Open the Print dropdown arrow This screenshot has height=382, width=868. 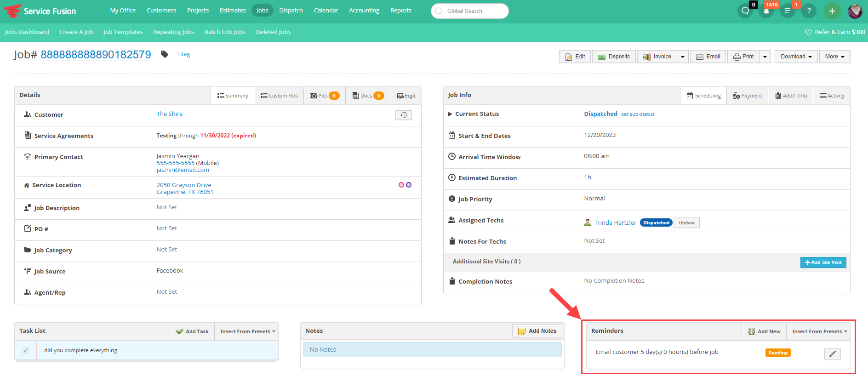(765, 57)
